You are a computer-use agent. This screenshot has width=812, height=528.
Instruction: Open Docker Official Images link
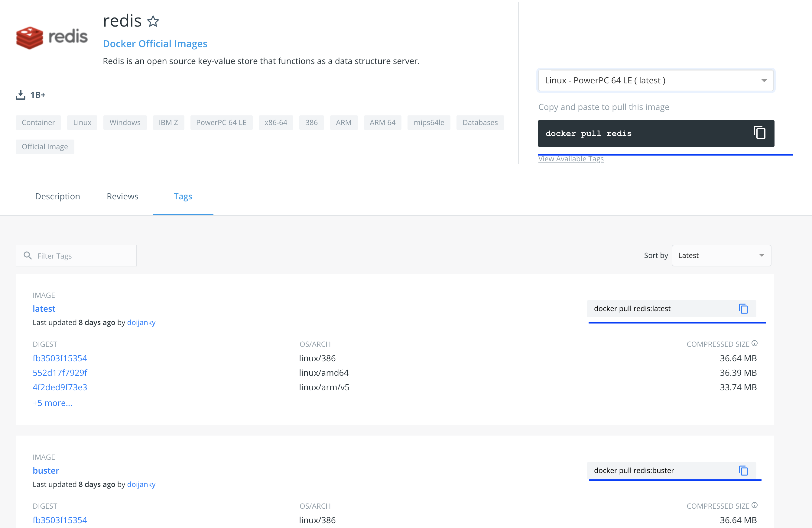pyautogui.click(x=155, y=43)
